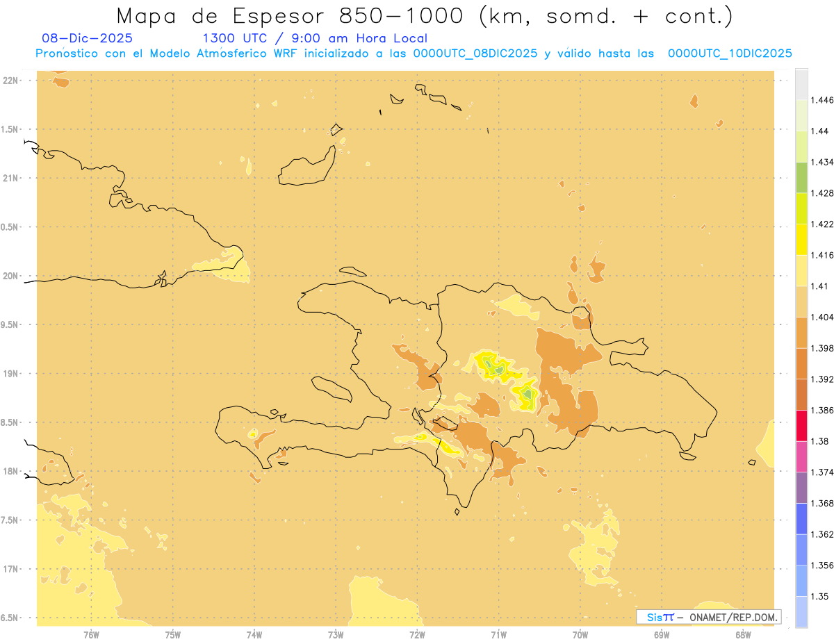Click the colorbar value 1.35

click(x=820, y=597)
